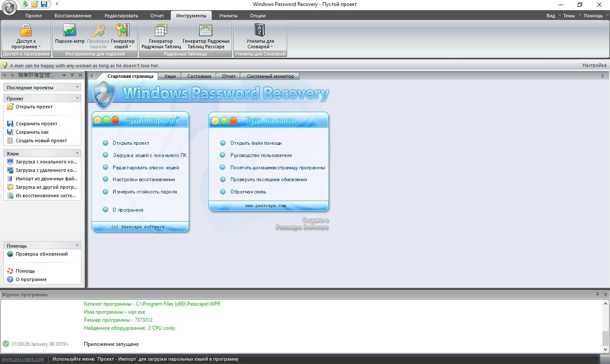
Task: Click the save icon in quick access toolbar
Action: point(44,4)
